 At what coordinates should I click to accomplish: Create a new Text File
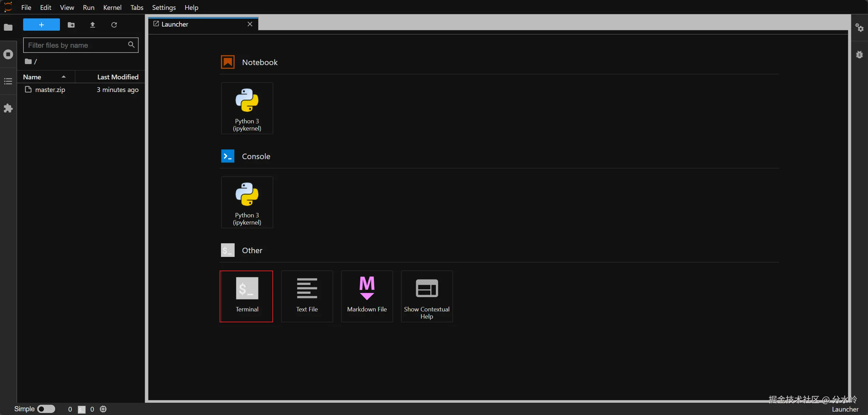point(306,296)
